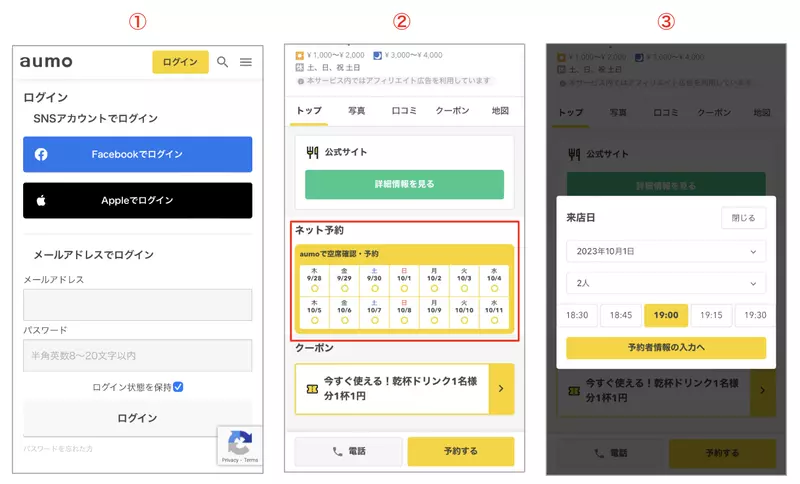Screen dimensions: 800x484
Task: Toggle the ログイン状態を保持 checkbox
Action: 178,387
